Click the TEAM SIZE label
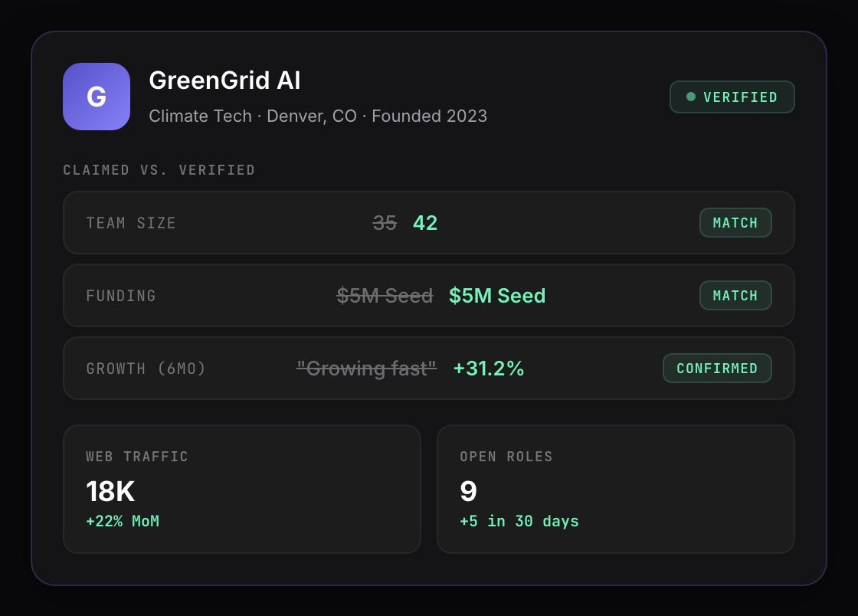This screenshot has width=858, height=616. point(131,223)
